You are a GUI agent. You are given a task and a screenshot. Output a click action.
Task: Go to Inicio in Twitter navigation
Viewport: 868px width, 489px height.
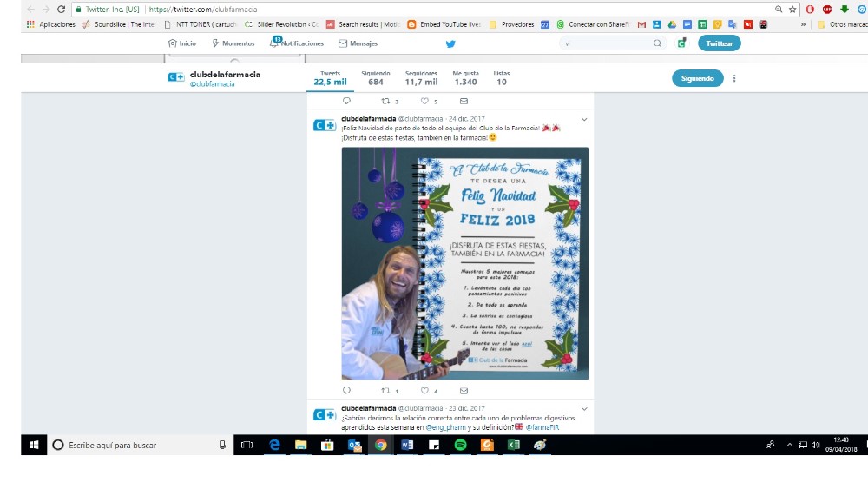182,43
